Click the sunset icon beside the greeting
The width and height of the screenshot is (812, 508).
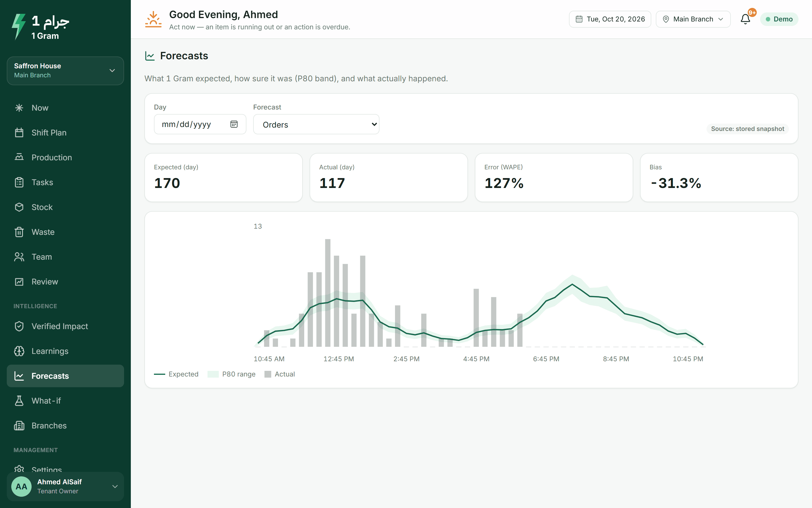153,19
